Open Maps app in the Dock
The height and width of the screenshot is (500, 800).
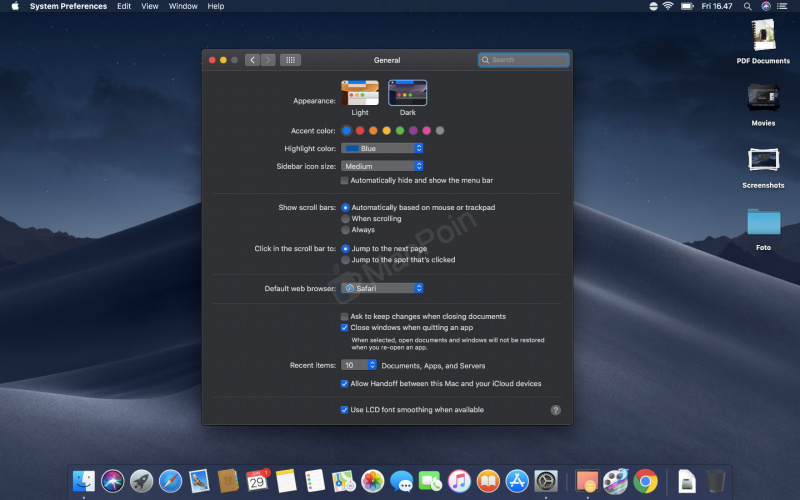pyautogui.click(x=344, y=481)
